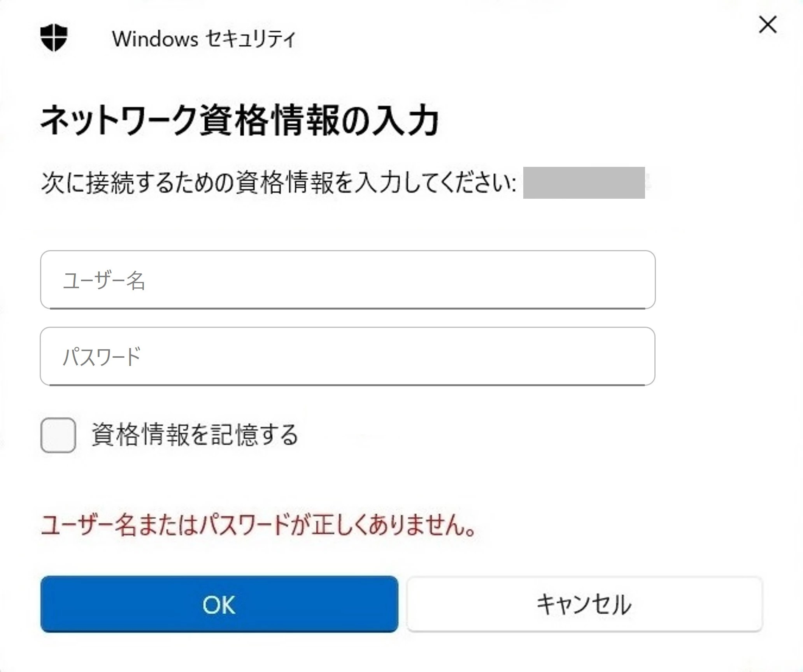Click the grayed-out server name box
This screenshot has width=803, height=672.
click(584, 183)
